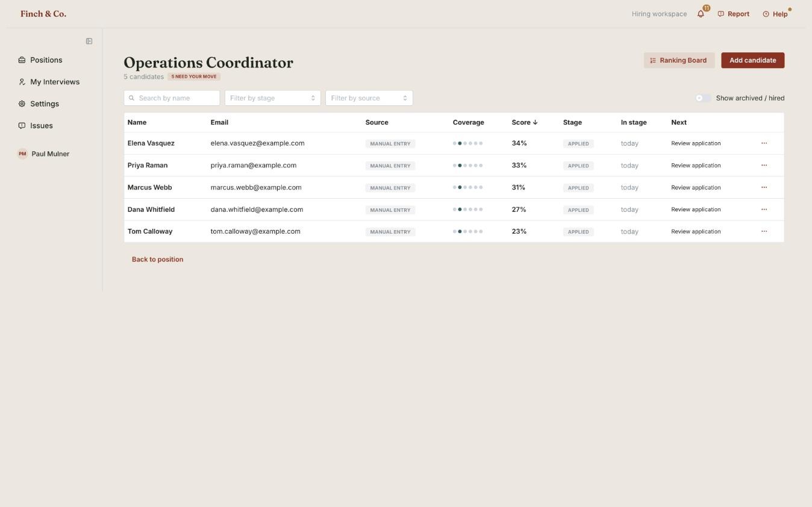The width and height of the screenshot is (812, 507).
Task: Open row actions menu for Marcus Webb
Action: coord(764,187)
